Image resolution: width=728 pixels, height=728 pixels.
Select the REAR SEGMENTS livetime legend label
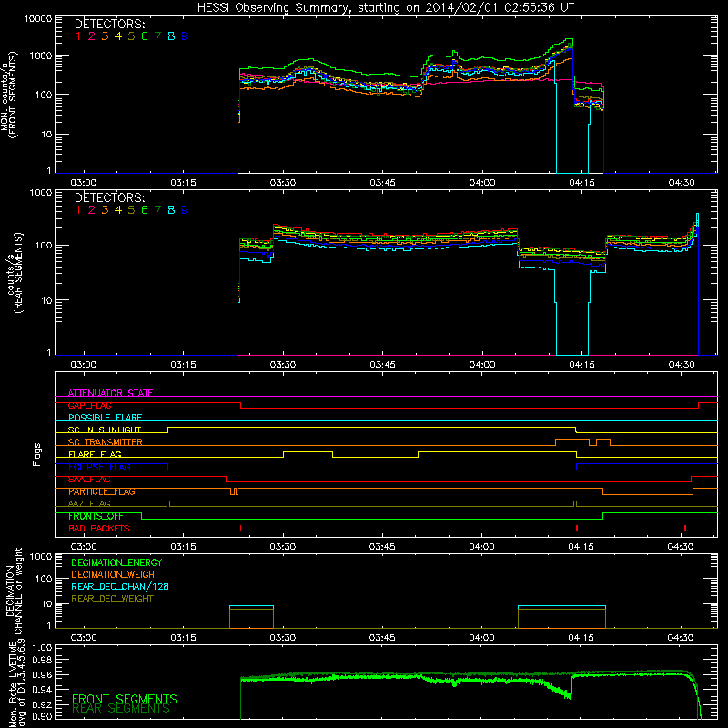(121, 709)
